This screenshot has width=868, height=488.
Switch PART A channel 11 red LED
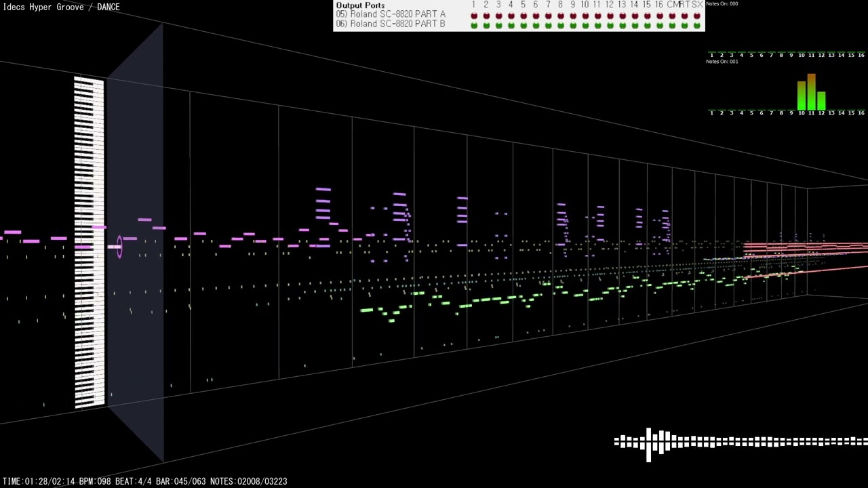pyautogui.click(x=597, y=16)
